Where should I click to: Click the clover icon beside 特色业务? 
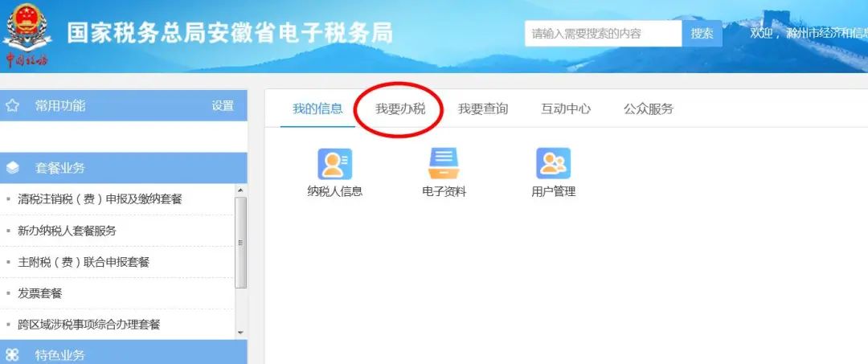pyautogui.click(x=12, y=354)
